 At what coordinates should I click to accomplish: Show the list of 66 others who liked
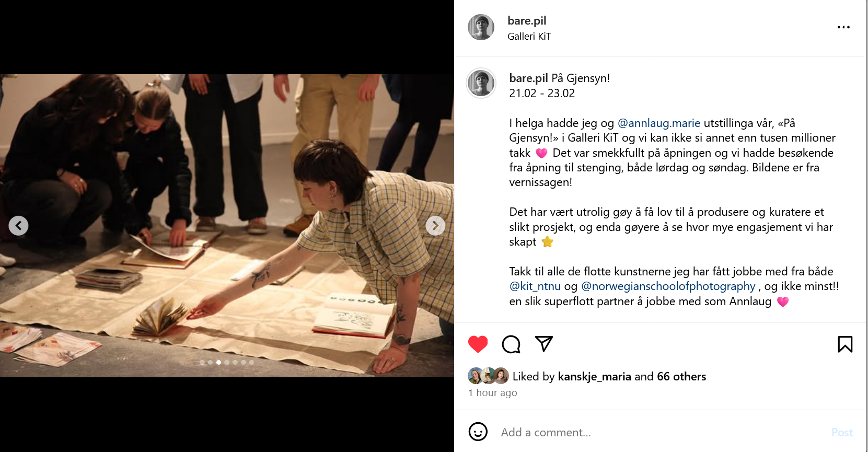coord(681,376)
